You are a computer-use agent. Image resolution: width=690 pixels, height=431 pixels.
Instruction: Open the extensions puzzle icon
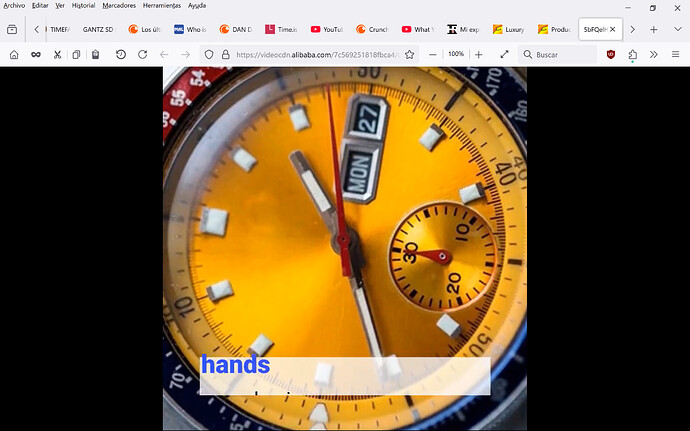point(632,55)
